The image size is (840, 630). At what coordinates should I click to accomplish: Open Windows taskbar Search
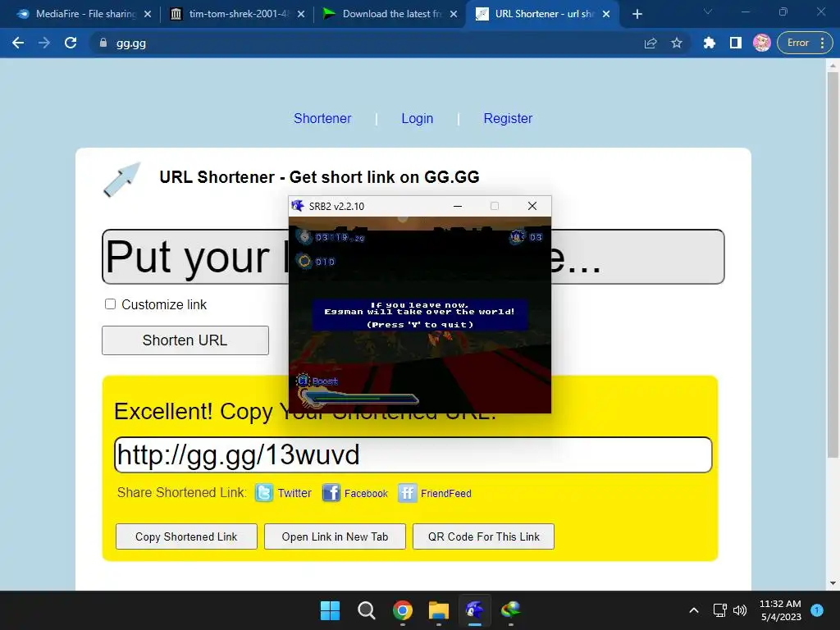click(367, 610)
